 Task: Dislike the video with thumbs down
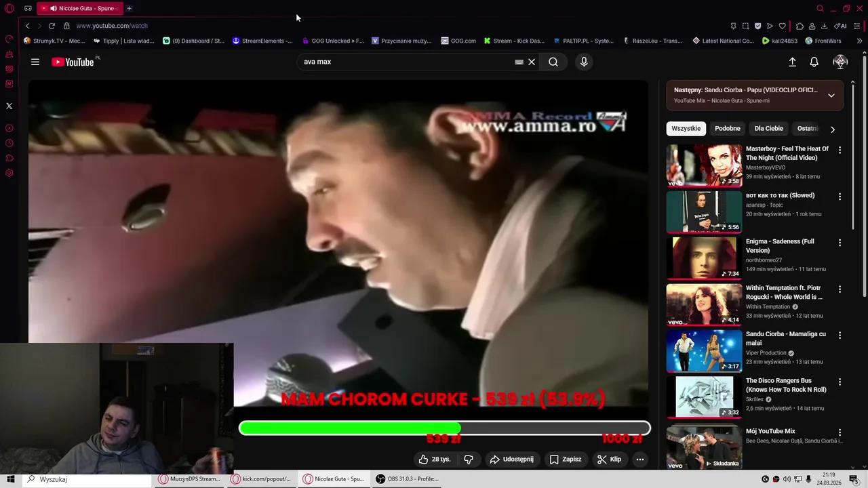point(469,460)
